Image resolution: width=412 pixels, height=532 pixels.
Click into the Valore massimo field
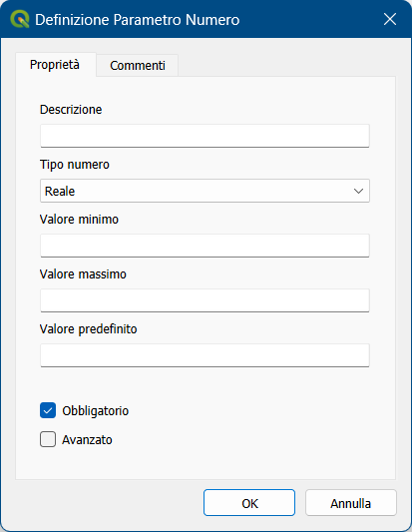(205, 300)
